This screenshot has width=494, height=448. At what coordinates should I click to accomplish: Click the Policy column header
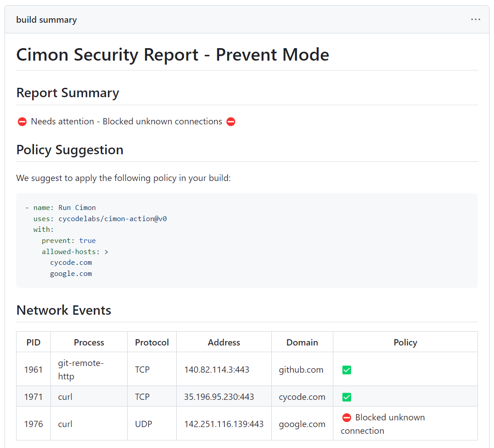[x=405, y=342]
